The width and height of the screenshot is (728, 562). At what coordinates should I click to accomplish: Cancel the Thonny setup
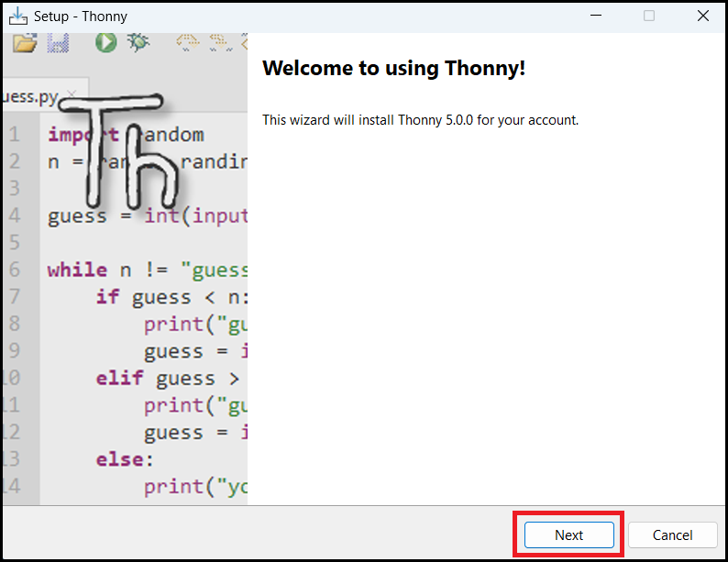[x=672, y=535]
